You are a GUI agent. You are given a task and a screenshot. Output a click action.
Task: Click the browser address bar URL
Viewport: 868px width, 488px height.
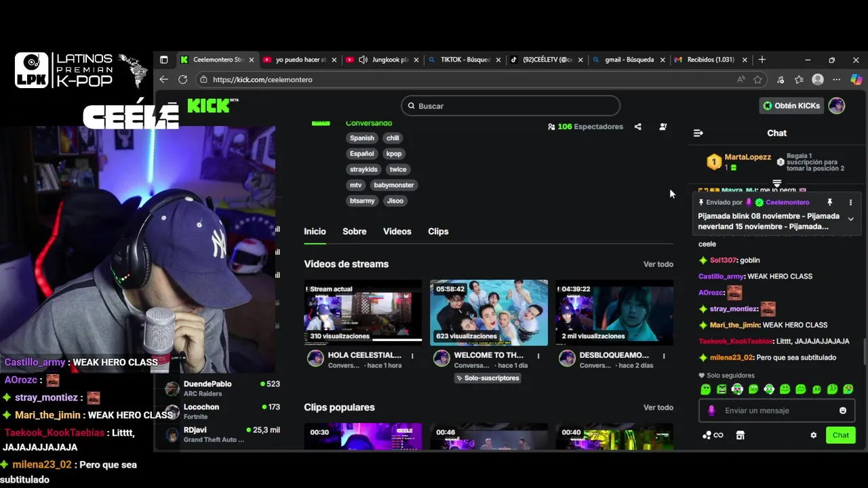click(262, 79)
